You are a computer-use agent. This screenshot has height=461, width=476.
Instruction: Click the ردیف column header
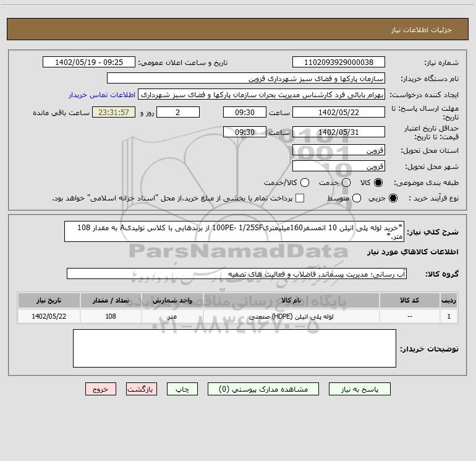(449, 300)
